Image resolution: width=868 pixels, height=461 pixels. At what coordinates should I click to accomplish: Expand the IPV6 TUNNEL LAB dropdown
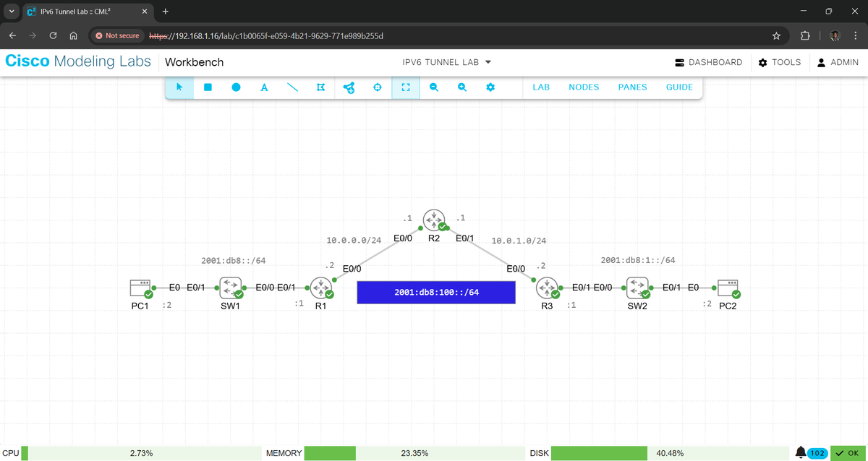tap(447, 62)
